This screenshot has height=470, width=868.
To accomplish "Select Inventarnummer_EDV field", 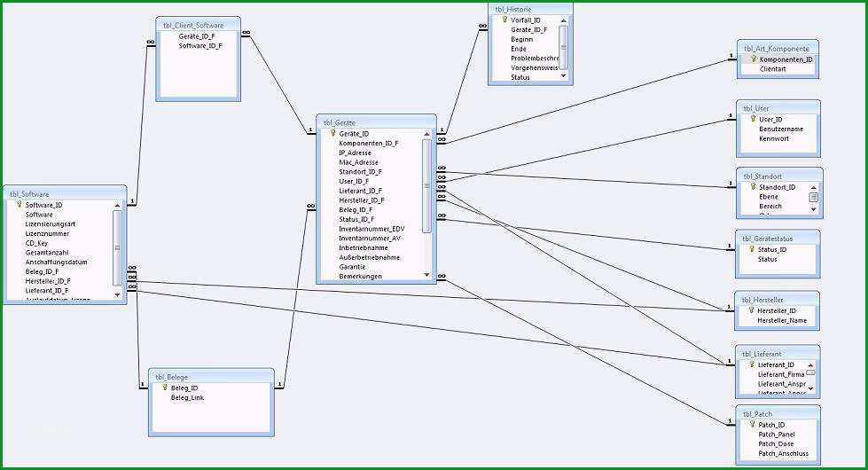I will click(x=371, y=229).
